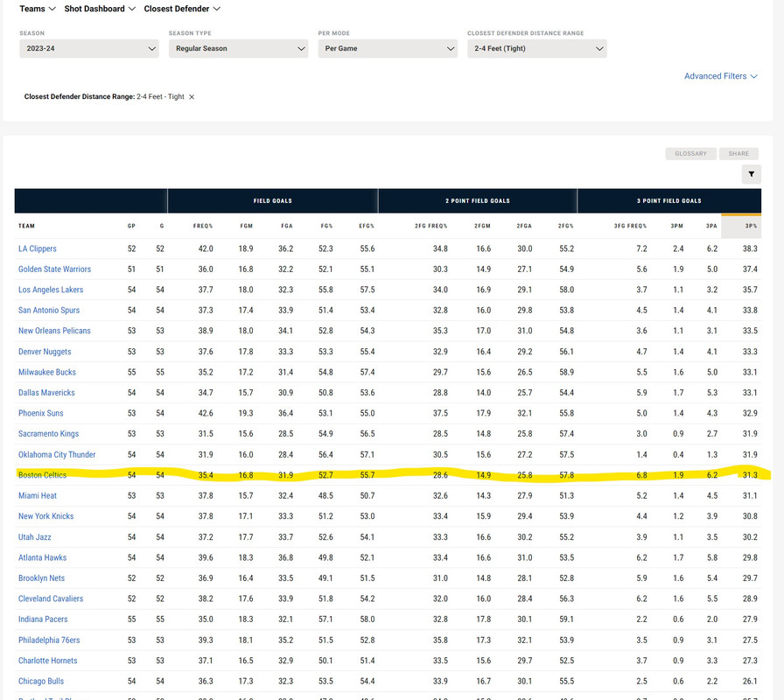Open Cleveland Cavaliers team link
Screen dimensions: 784x700
point(51,598)
